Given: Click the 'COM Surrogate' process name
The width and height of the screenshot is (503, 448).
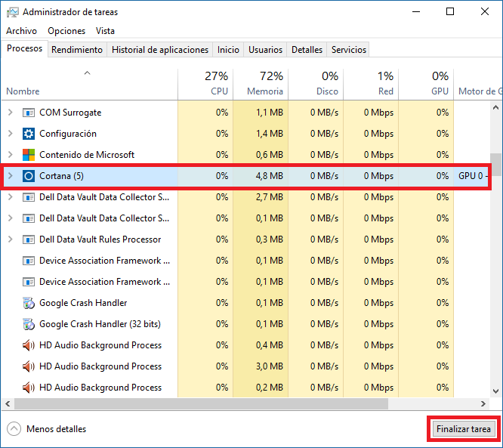Looking at the screenshot, I should click(70, 113).
